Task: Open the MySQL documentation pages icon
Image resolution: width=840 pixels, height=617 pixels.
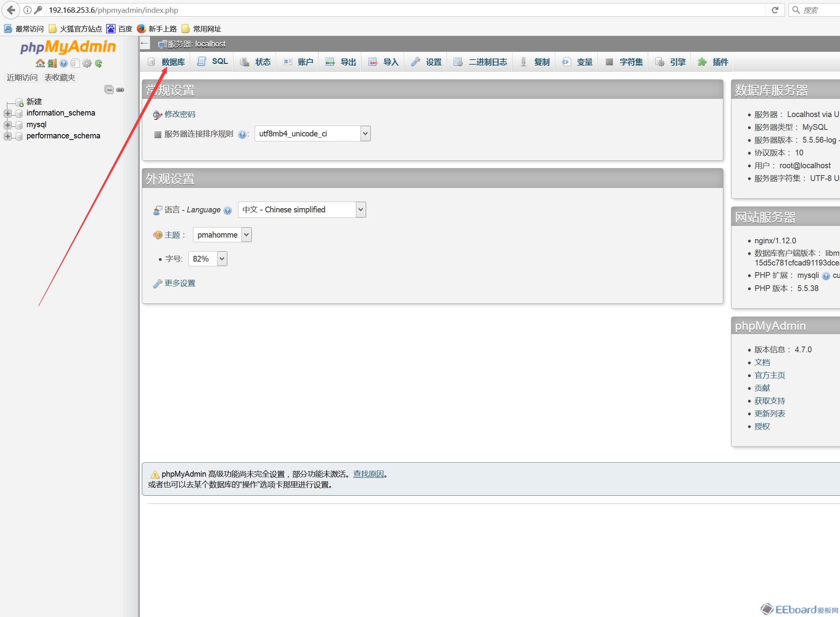Action: 75,63
